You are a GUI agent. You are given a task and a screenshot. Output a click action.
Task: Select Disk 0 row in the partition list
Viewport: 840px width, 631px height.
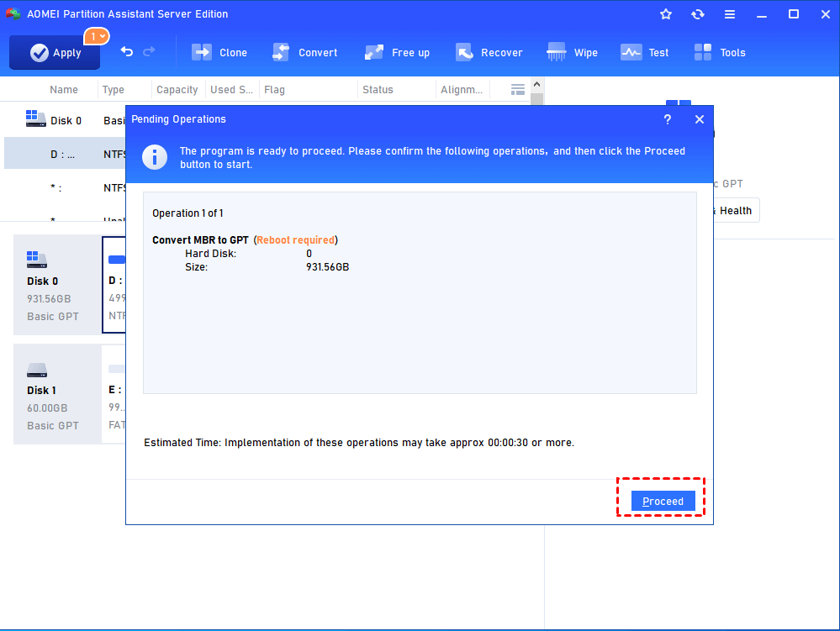(x=65, y=120)
